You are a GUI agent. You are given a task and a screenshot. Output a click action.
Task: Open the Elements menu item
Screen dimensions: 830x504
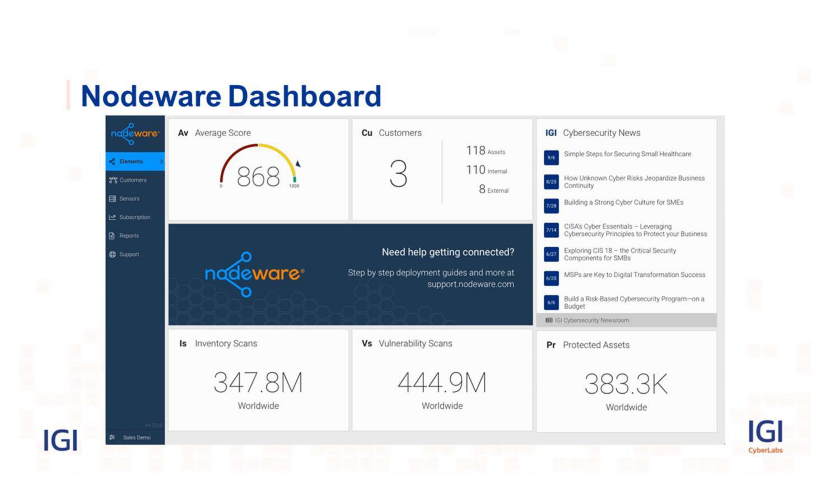(135, 161)
